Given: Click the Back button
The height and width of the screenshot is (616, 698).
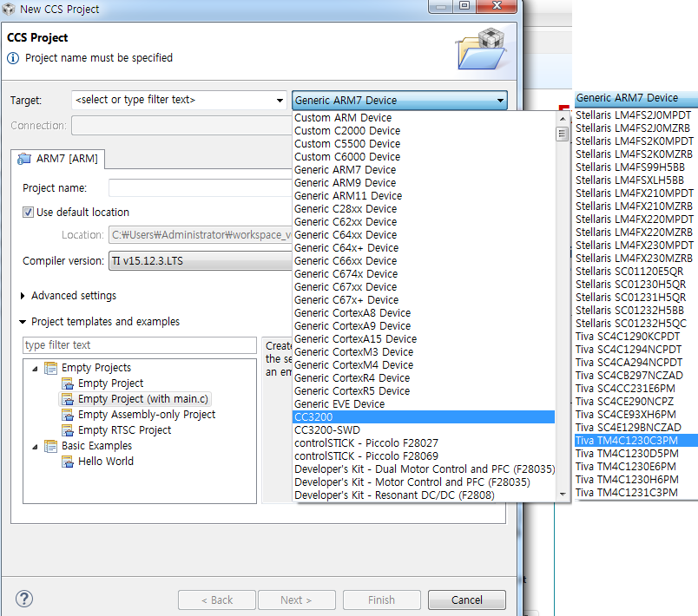Looking at the screenshot, I should 217,600.
